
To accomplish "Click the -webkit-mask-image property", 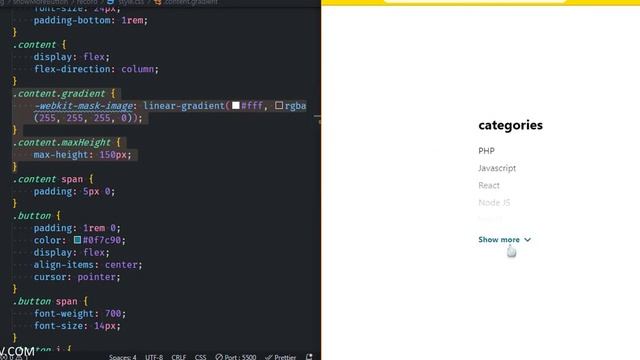I will point(84,106).
